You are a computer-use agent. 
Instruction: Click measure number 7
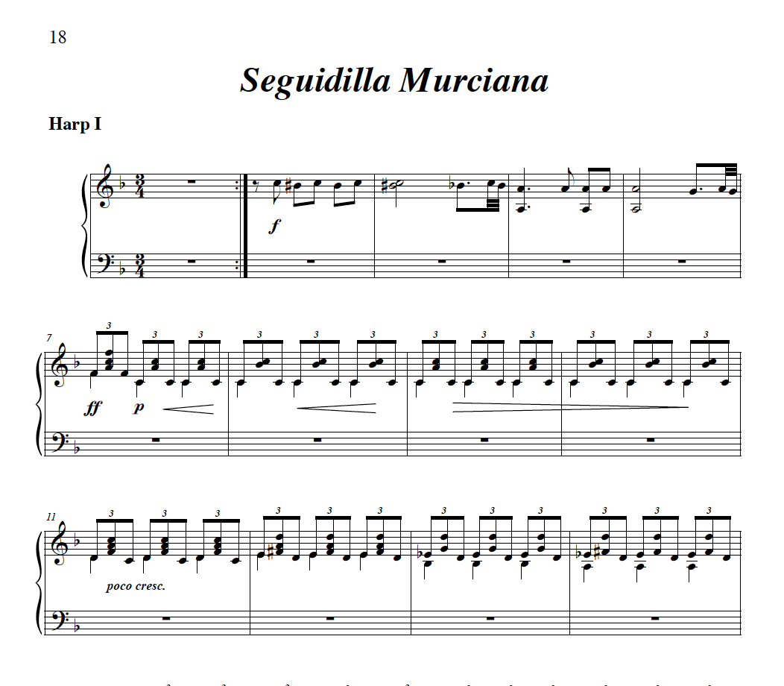49,339
